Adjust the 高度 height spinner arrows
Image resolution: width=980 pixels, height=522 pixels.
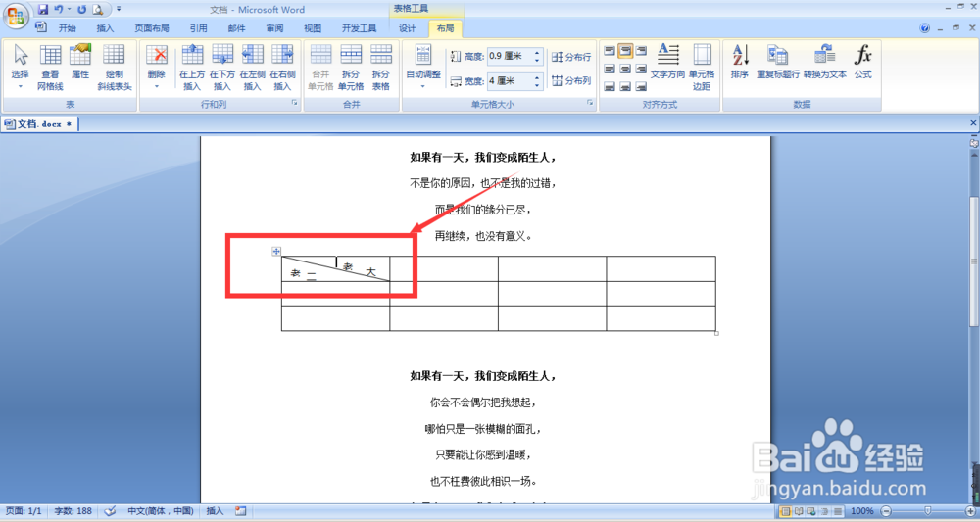pyautogui.click(x=537, y=56)
